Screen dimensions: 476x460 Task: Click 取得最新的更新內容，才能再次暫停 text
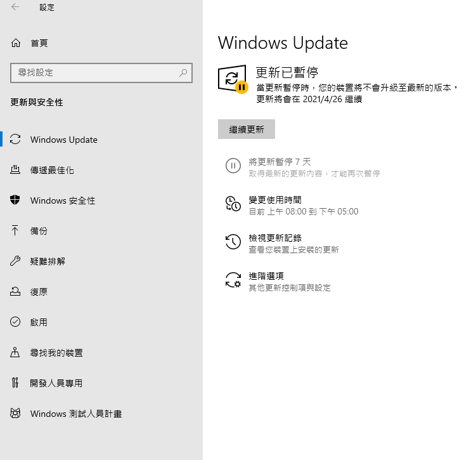click(x=314, y=173)
